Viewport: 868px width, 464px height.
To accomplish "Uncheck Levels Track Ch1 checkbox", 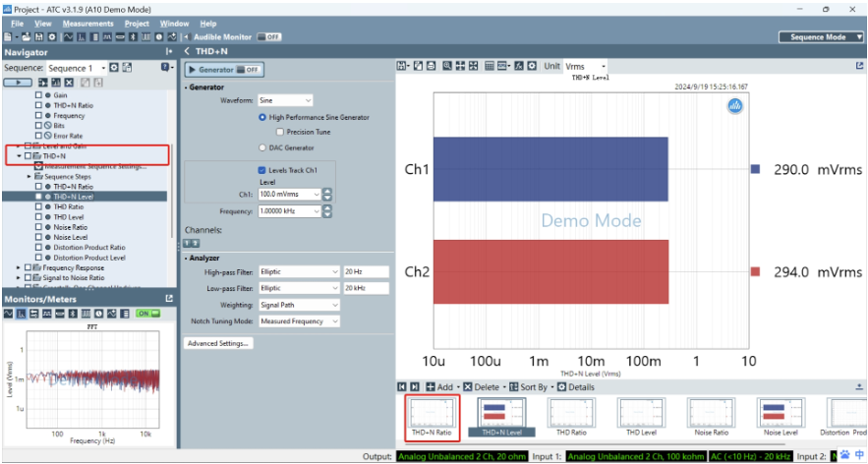I will coord(262,169).
